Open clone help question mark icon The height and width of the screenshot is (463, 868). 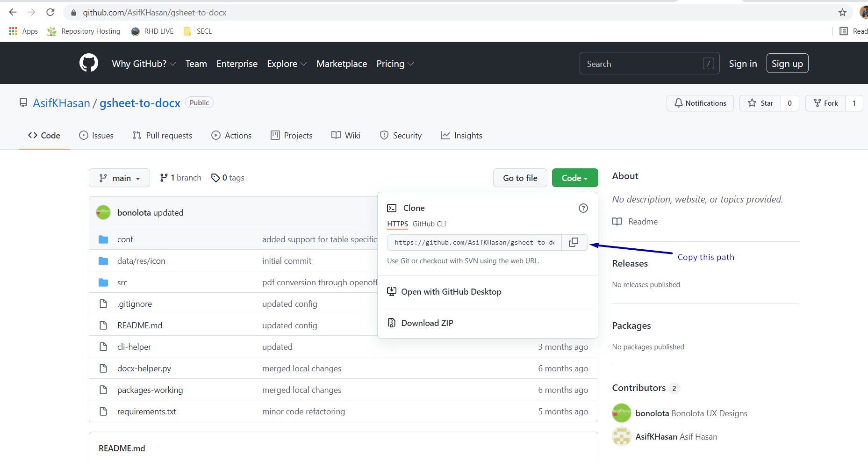tap(583, 208)
